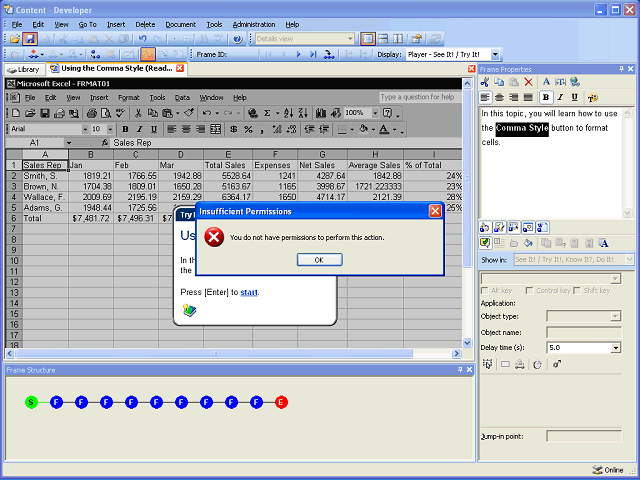
Task: Click Bold button in Frame Properties
Action: pos(546,97)
